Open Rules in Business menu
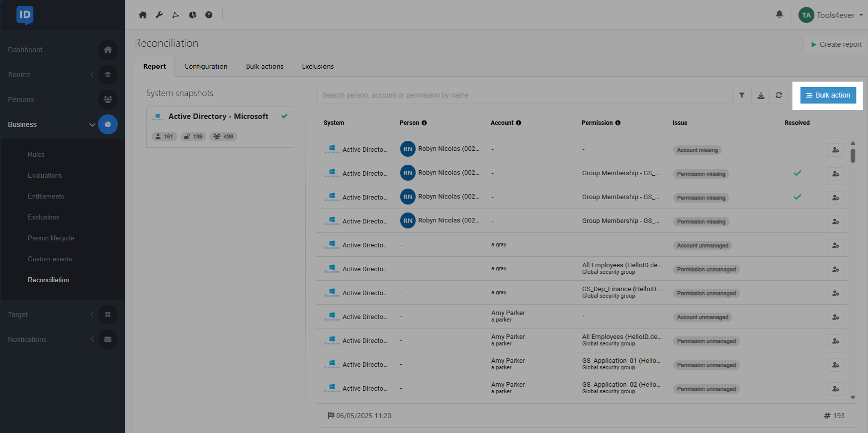The height and width of the screenshot is (433, 868). [36, 155]
